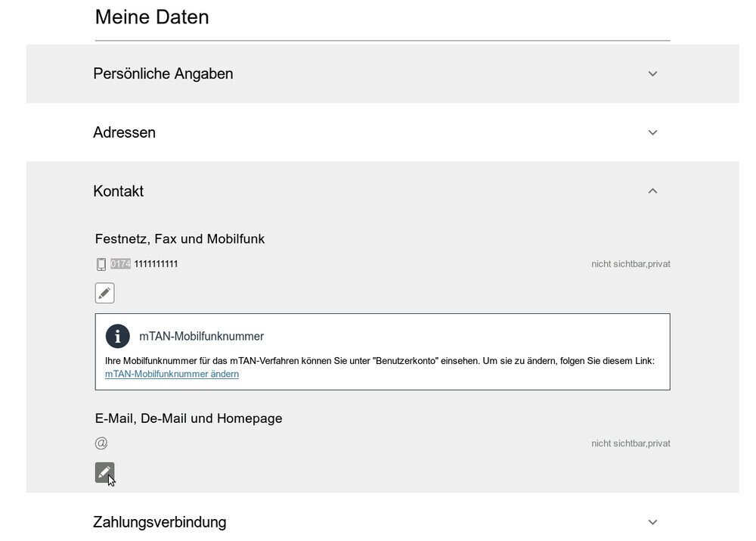Click the mobile phone icon beside 0174
The image size is (756, 541).
pos(101,264)
